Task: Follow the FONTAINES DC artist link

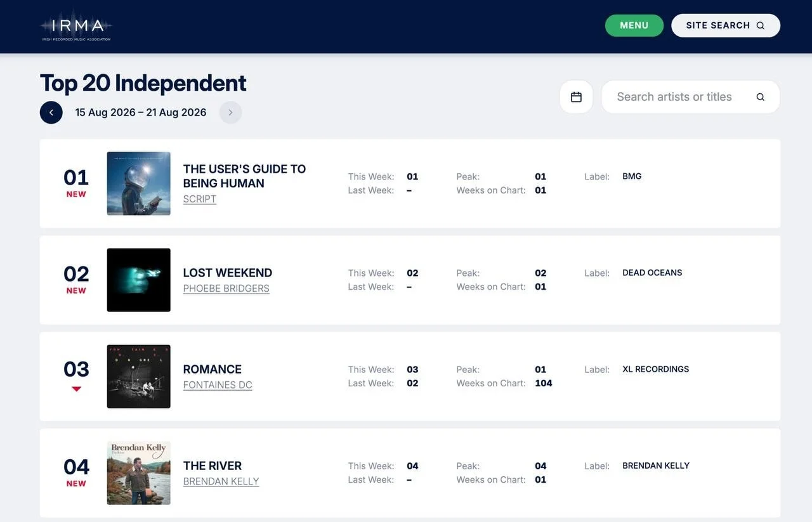Action: 218,385
